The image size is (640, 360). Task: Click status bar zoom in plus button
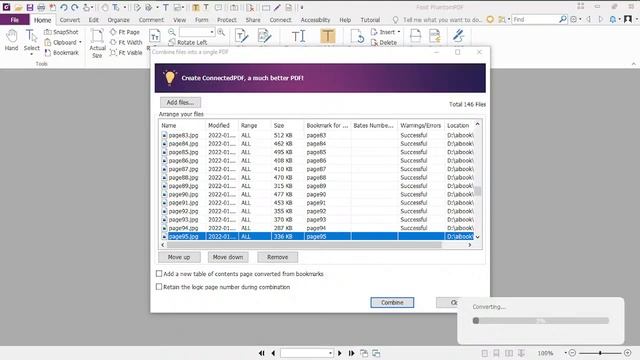pos(628,353)
